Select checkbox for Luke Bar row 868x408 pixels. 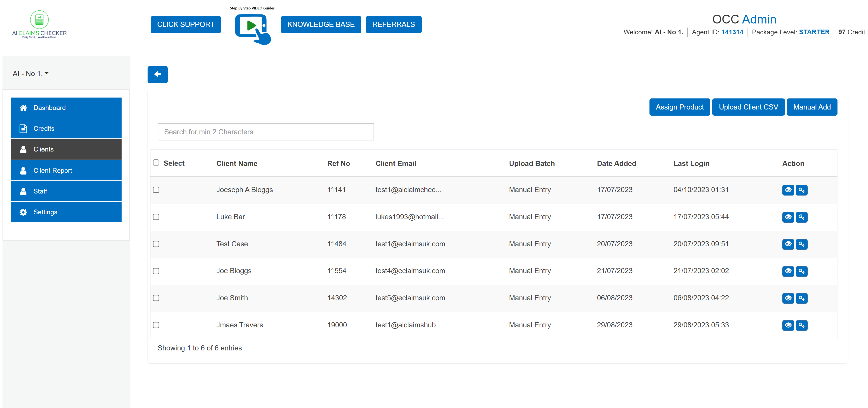point(156,217)
